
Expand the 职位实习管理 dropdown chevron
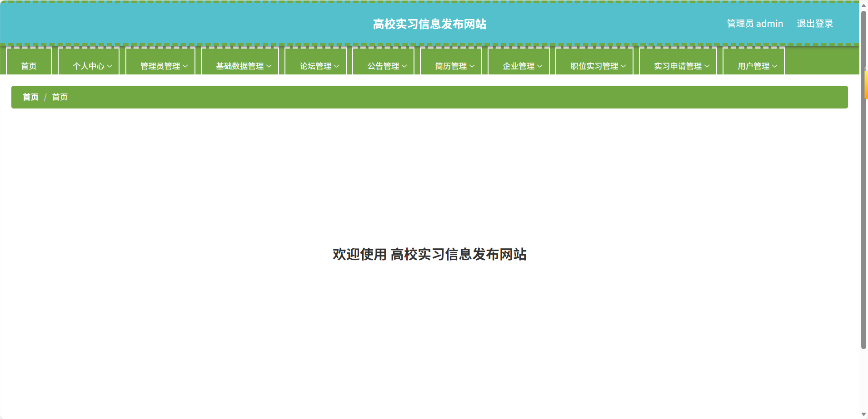623,66
